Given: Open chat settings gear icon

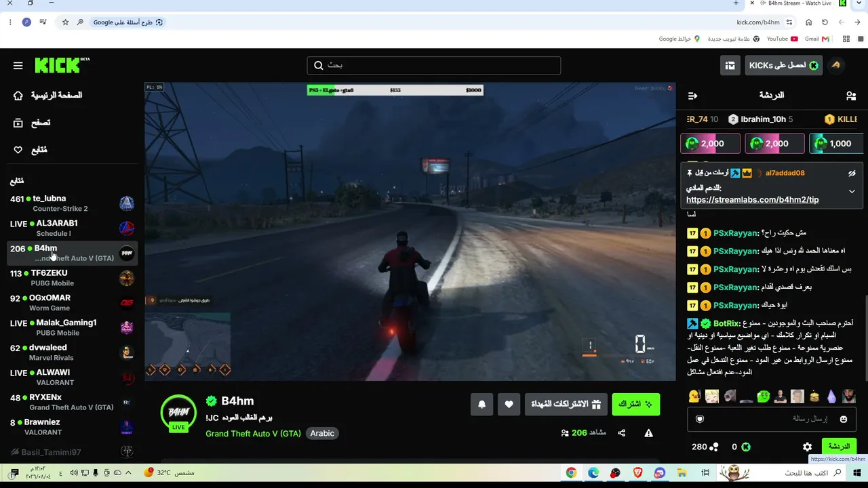Looking at the screenshot, I should point(807,447).
